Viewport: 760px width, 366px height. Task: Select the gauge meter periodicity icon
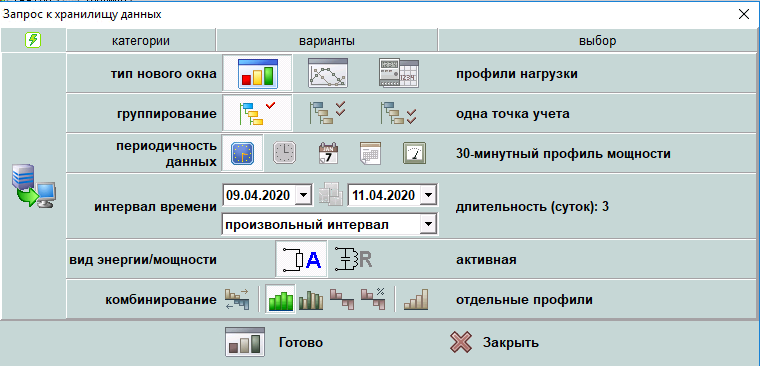pyautogui.click(x=414, y=153)
